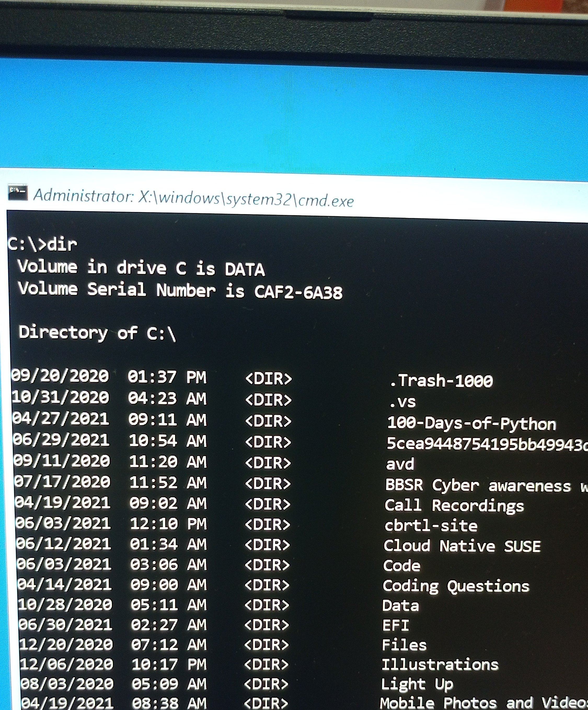Viewport: 588px width, 710px height.
Task: Click the time 11:52 AM
Action: click(168, 483)
